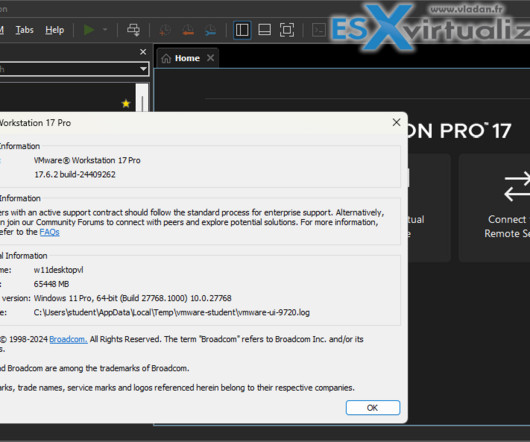Viewport: 530px width, 442px height.
Task: Click the green Power On play icon
Action: click(x=89, y=30)
